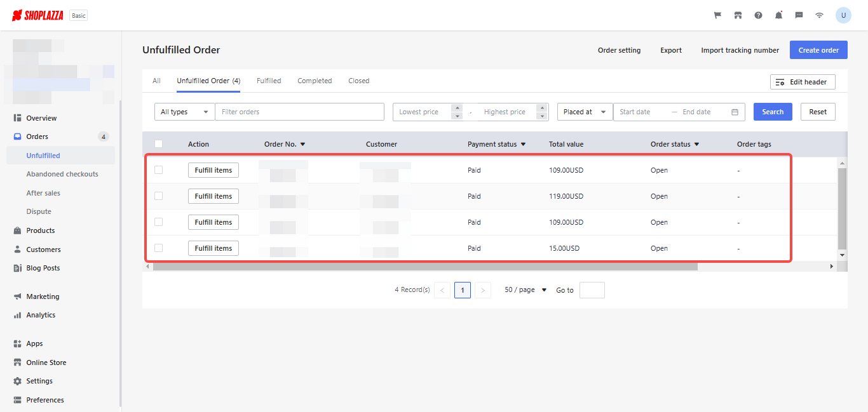Select the Unfulfilled Order (4) tab
The height and width of the screenshot is (412, 868).
tap(208, 81)
